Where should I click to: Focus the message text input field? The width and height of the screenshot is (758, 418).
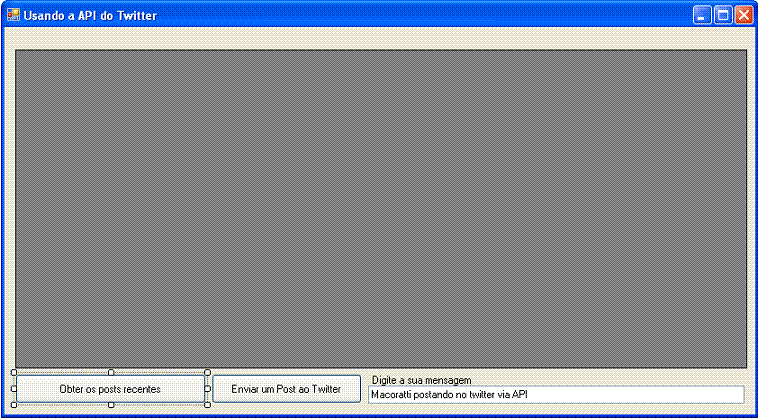pos(556,394)
